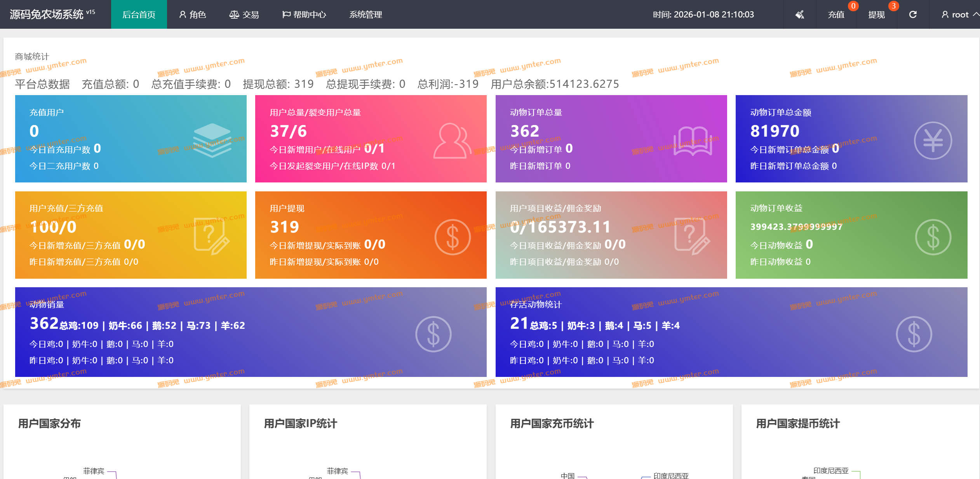980x479 pixels.
Task: Expand the 角色 navigation menu
Action: point(193,15)
